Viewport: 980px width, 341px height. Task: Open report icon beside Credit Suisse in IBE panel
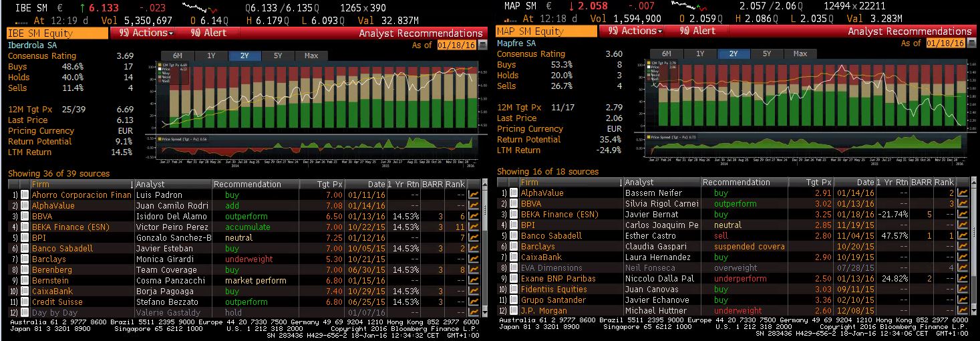[x=26, y=302]
